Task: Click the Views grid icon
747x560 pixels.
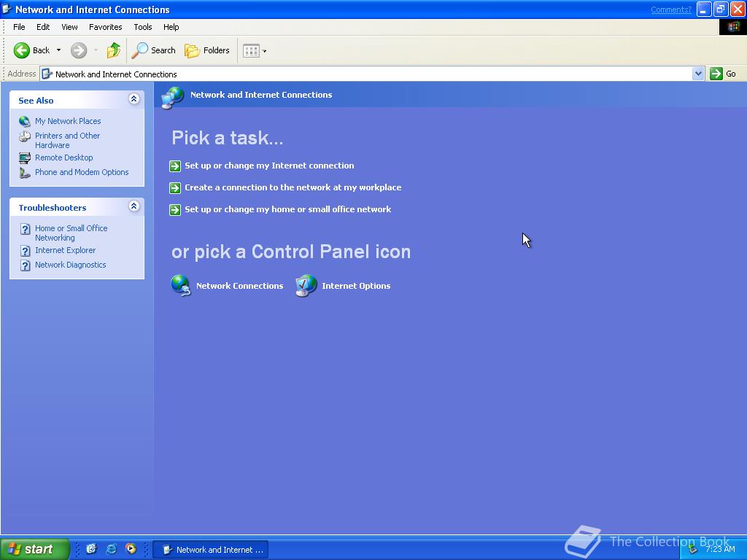Action: point(251,50)
